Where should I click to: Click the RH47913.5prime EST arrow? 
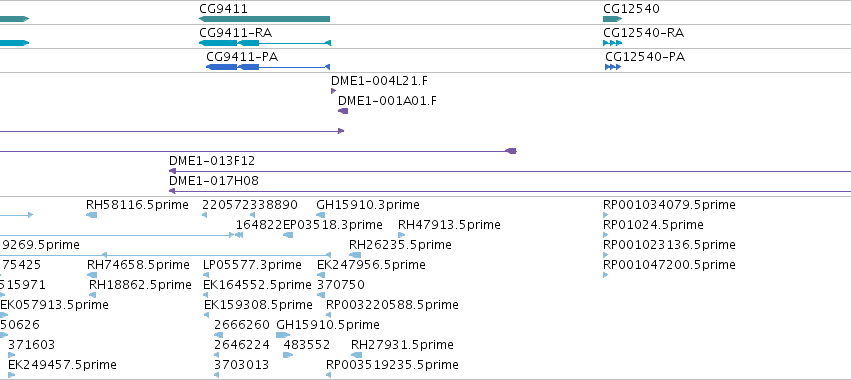point(401,235)
